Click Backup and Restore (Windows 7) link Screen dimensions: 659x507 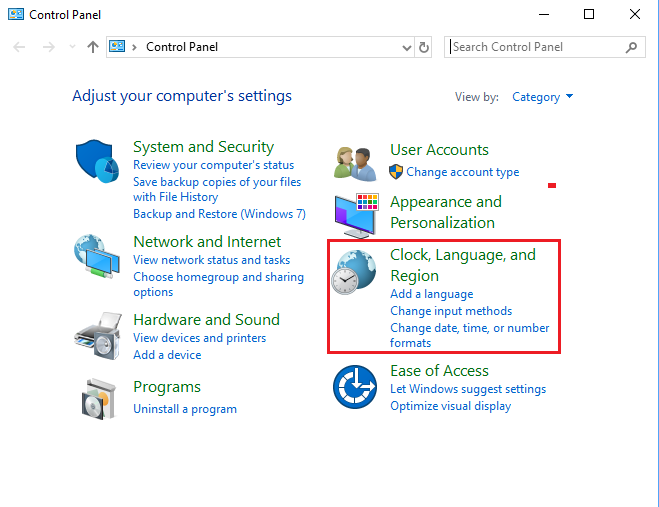[x=219, y=214]
